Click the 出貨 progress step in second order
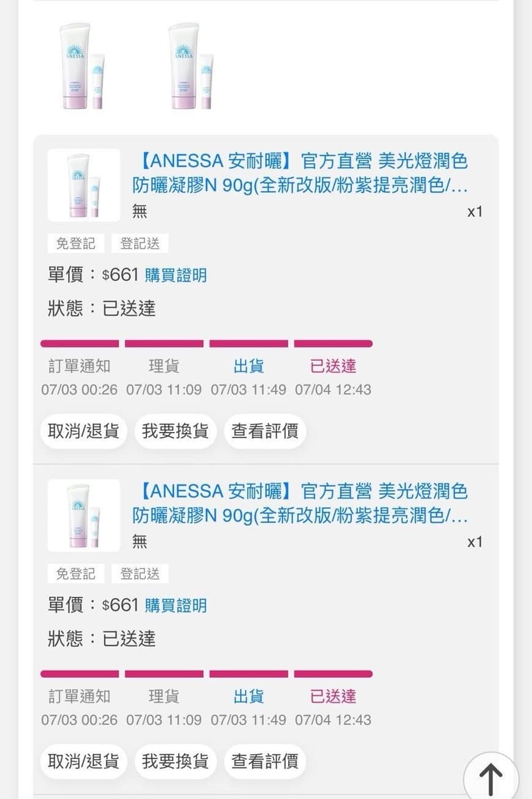Viewport: 532px width, 799px height. 249,697
